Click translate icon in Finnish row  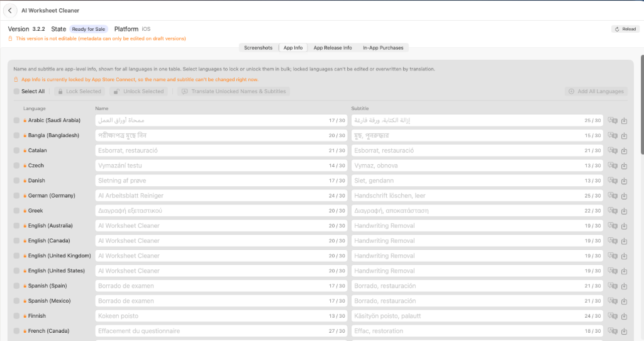point(613,316)
